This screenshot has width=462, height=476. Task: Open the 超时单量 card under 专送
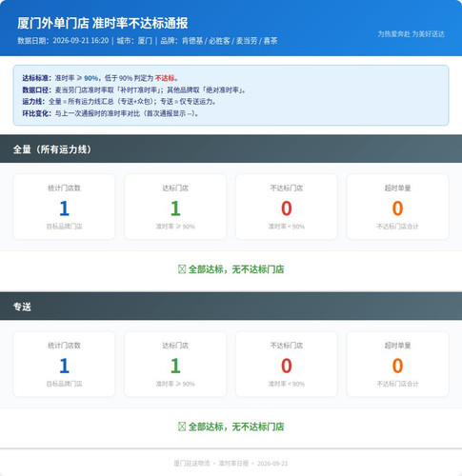point(397,364)
